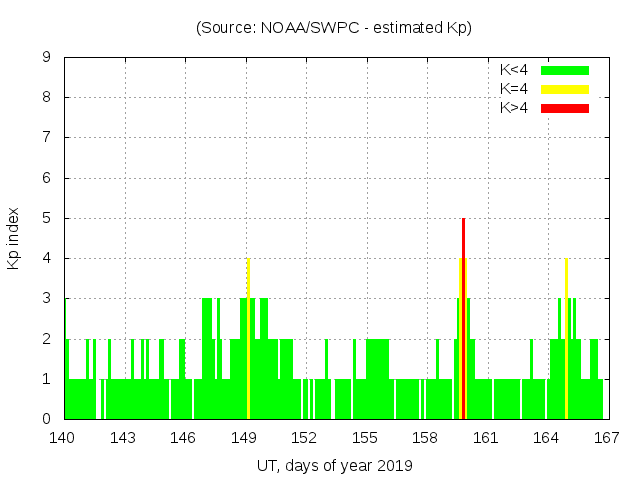640x480 pixels.
Task: Click the x-axis tick label 167
Action: (606, 438)
